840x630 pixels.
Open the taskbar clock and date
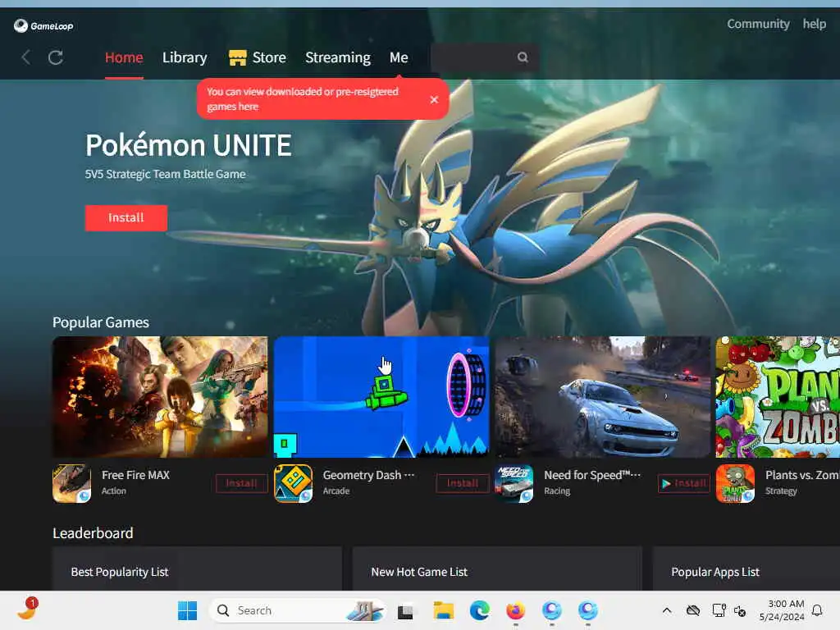(x=782, y=610)
